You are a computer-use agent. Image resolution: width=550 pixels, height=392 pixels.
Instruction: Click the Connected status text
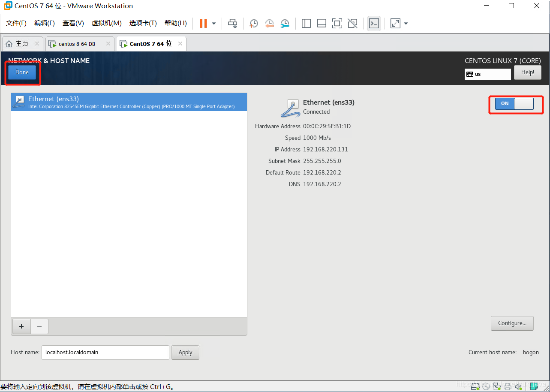click(316, 112)
